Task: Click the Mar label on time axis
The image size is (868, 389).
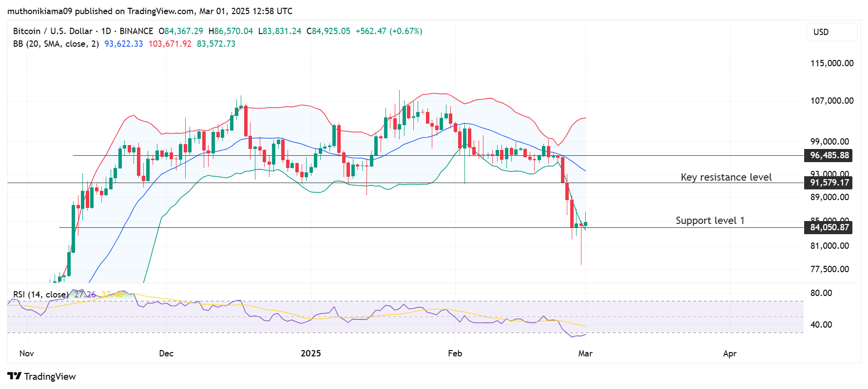Action: (585, 353)
